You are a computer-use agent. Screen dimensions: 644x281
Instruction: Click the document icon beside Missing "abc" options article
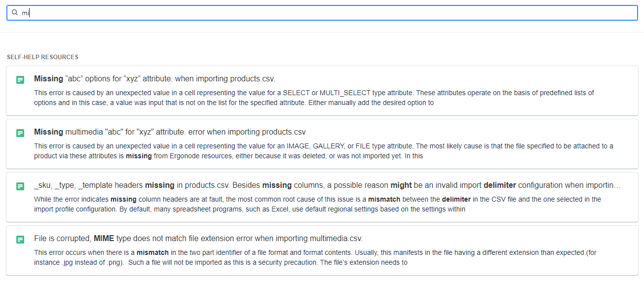pyautogui.click(x=20, y=80)
